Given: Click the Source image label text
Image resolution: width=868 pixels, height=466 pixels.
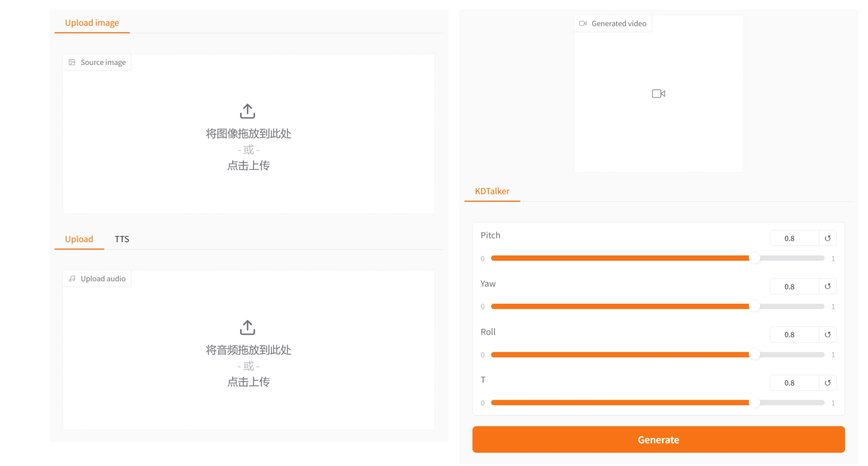Looking at the screenshot, I should click(x=103, y=62).
